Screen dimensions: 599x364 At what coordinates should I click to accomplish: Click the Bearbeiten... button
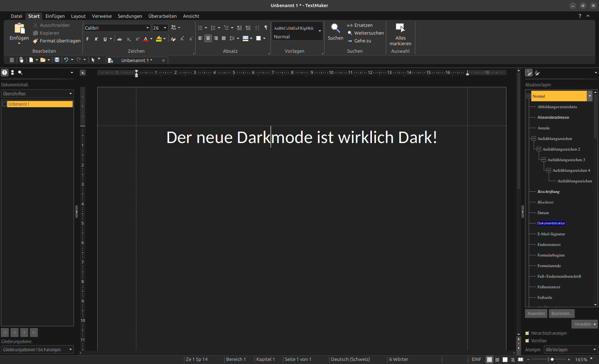point(562,314)
